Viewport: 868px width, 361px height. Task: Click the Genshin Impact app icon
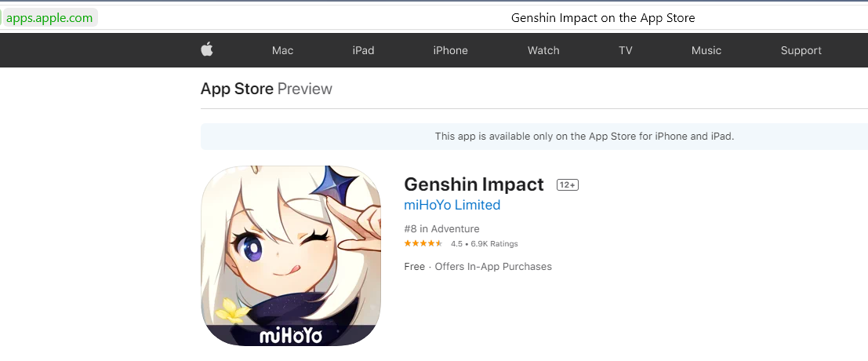(291, 256)
